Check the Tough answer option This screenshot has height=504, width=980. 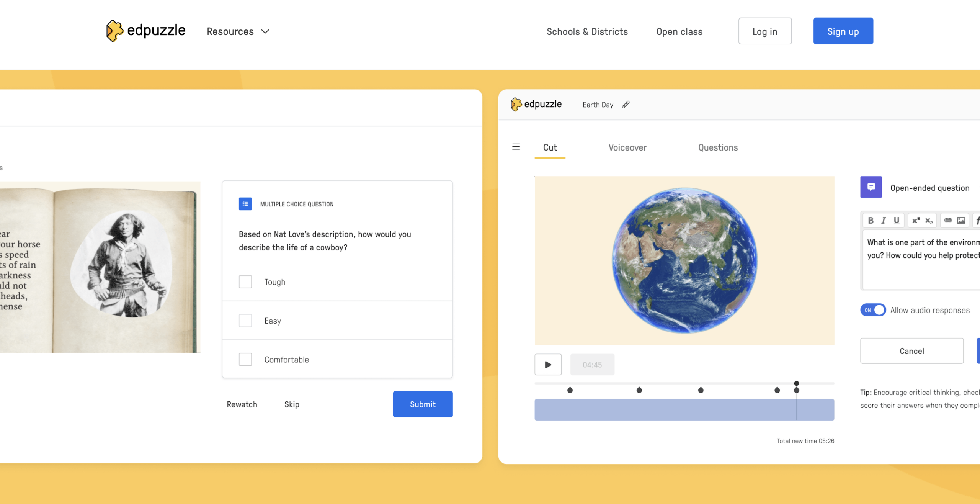[245, 281]
